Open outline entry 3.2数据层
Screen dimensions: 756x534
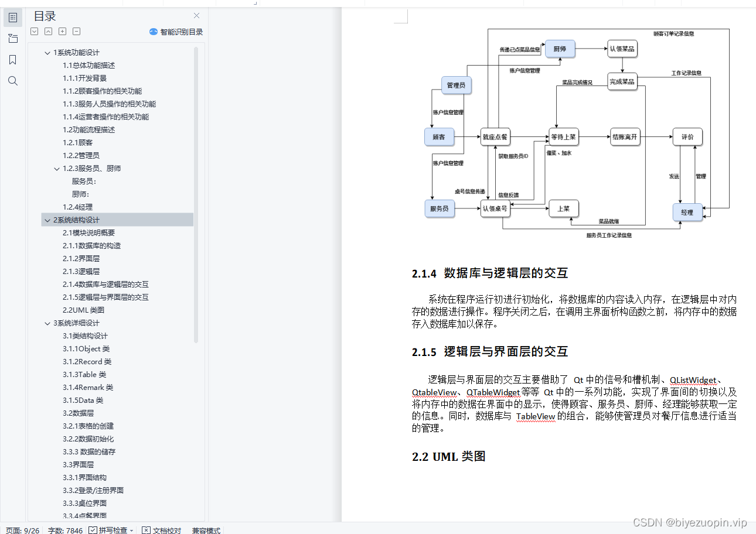(x=79, y=413)
